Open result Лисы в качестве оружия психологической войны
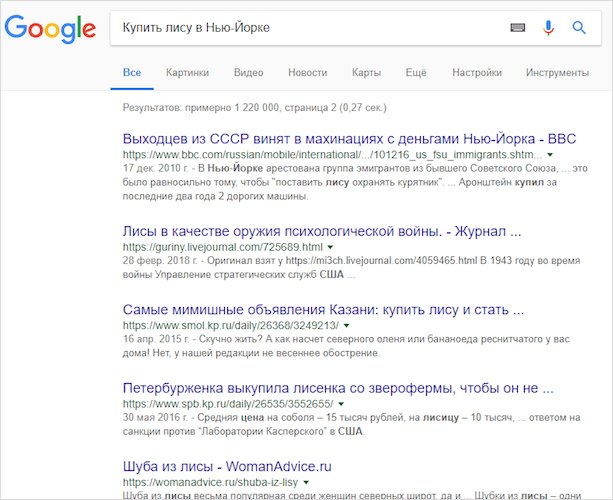This screenshot has height=500, width=613. click(x=322, y=231)
